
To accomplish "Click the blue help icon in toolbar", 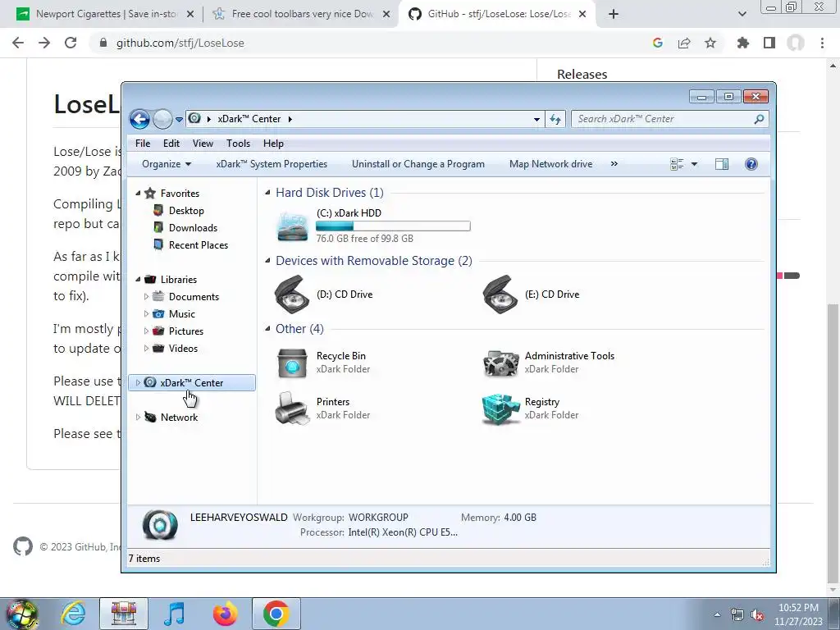I will [751, 164].
